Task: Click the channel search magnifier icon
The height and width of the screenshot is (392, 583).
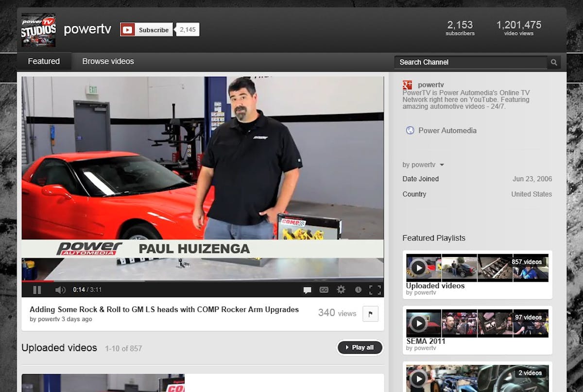Action: coord(554,62)
